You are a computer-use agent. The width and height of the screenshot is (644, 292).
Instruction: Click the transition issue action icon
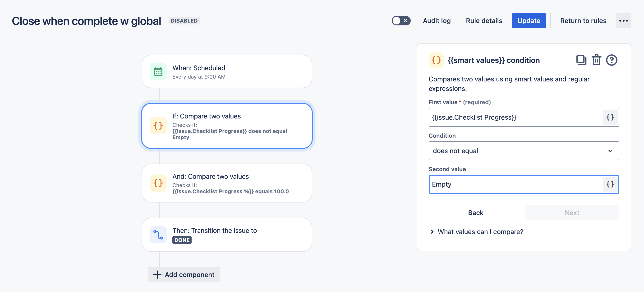158,235
